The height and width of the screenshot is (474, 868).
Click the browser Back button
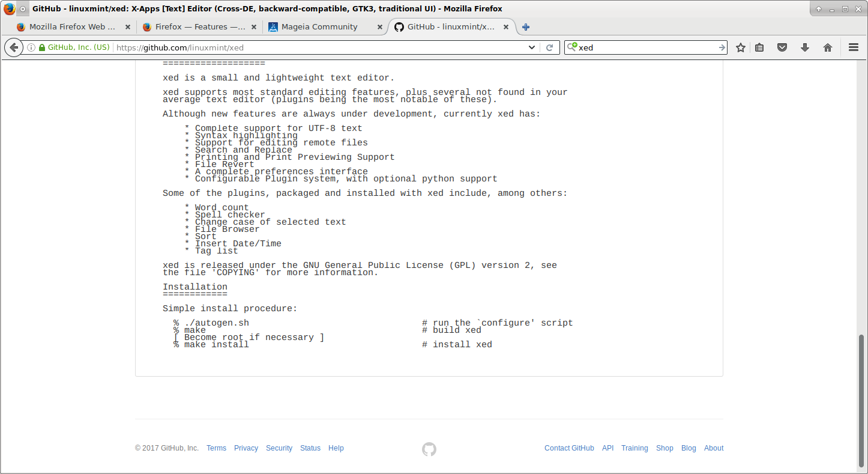[x=13, y=47]
